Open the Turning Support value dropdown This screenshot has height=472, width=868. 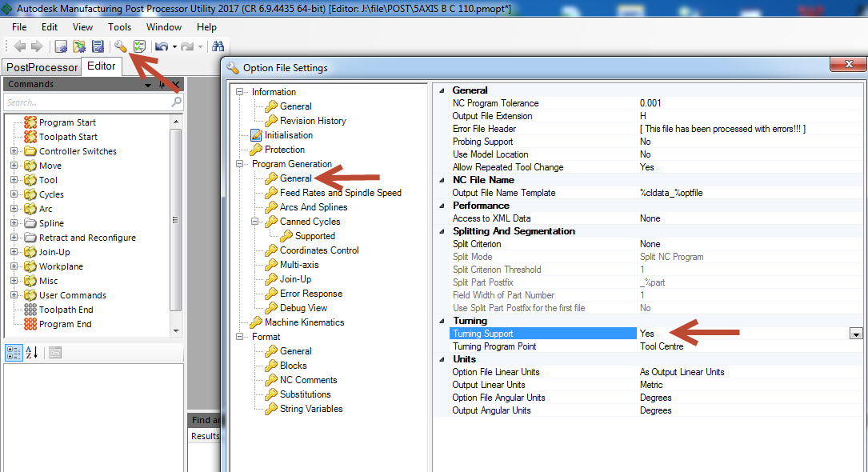(856, 334)
